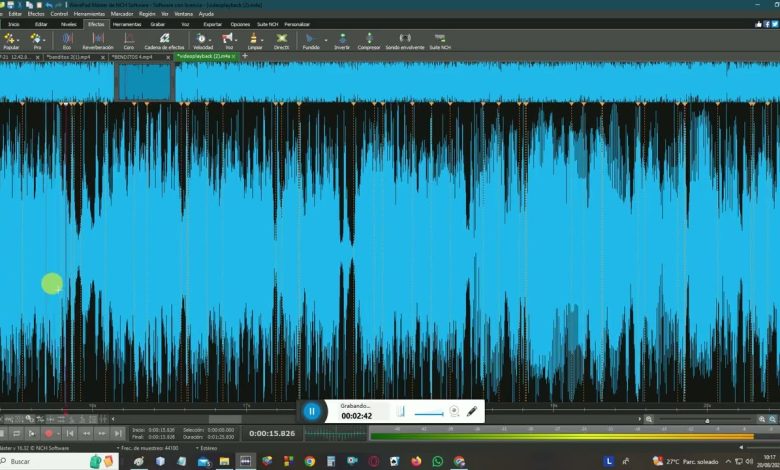Skip to end of audio
The height and width of the screenshot is (470, 780).
click(x=118, y=433)
